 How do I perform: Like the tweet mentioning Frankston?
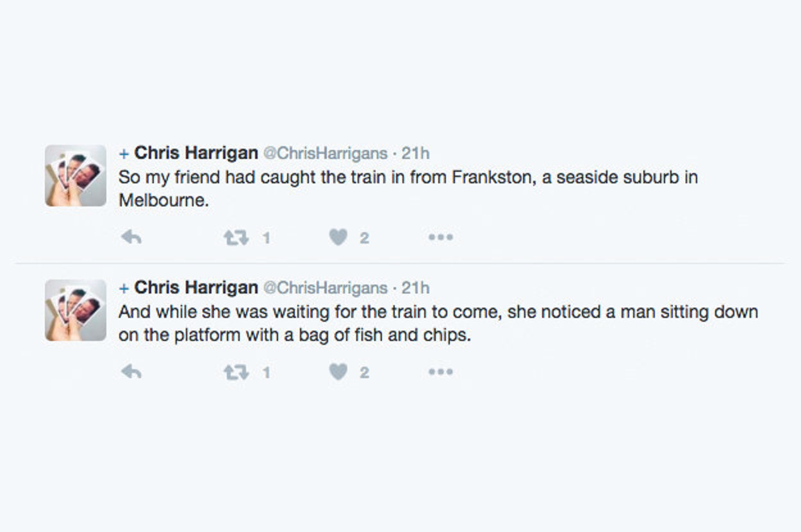(338, 238)
